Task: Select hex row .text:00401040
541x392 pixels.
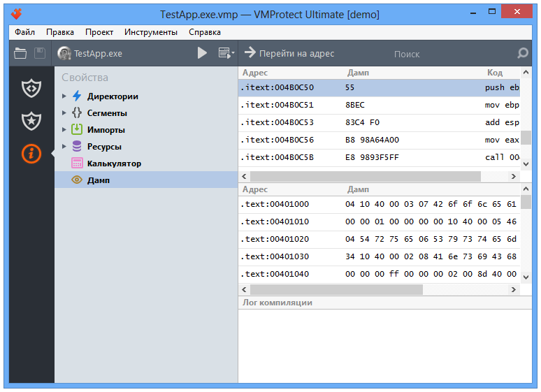Action: (379, 274)
